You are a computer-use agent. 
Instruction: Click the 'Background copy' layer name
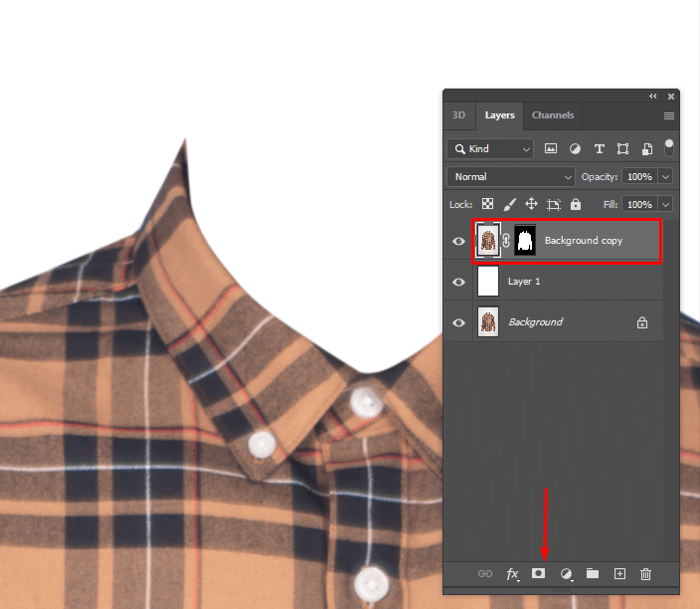click(x=584, y=241)
